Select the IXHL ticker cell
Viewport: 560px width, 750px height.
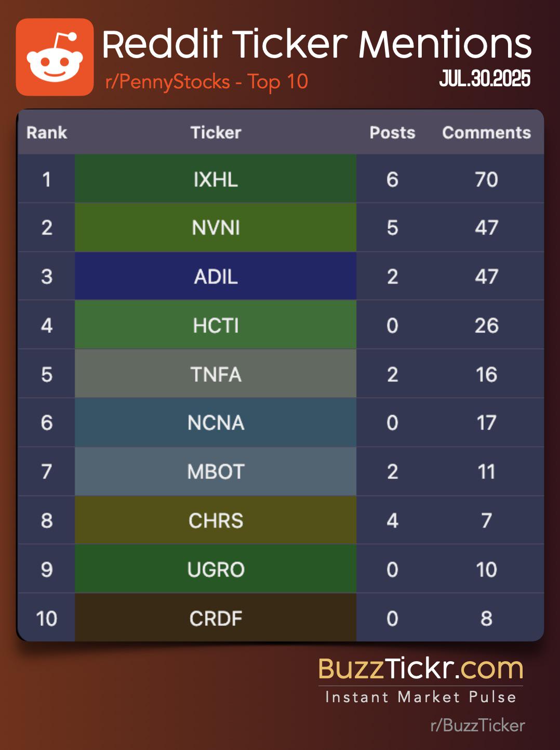click(216, 179)
